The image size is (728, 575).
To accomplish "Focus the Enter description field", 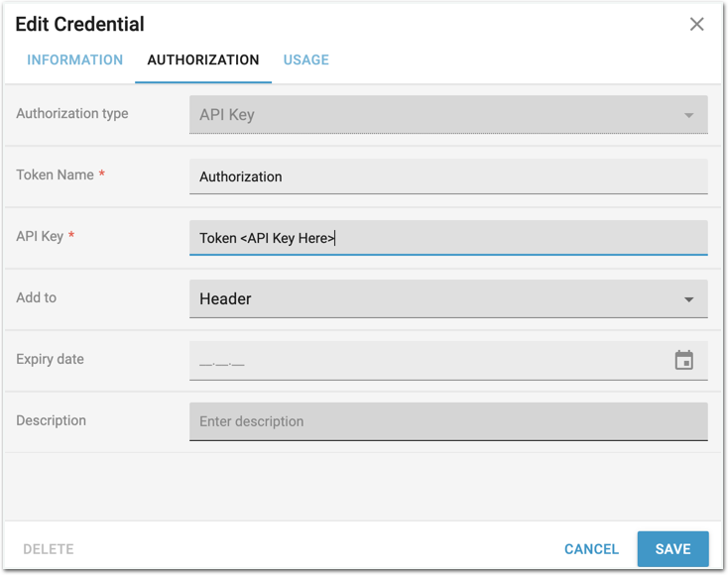I will [447, 421].
